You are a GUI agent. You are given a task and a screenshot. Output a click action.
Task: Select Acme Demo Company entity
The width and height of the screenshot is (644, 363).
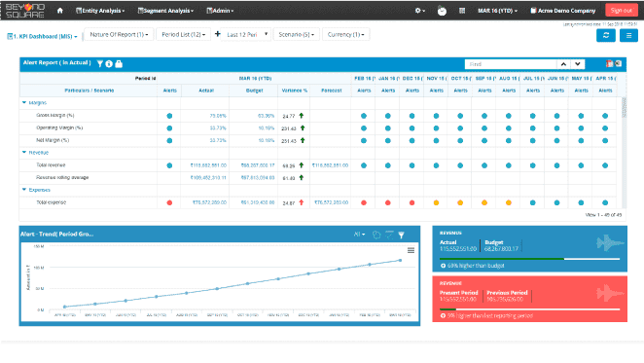pyautogui.click(x=562, y=11)
